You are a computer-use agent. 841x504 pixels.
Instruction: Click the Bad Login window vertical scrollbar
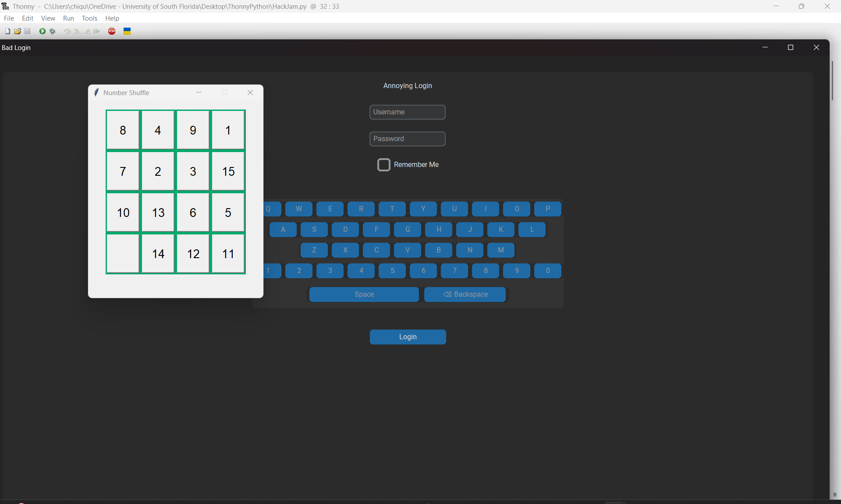832,81
